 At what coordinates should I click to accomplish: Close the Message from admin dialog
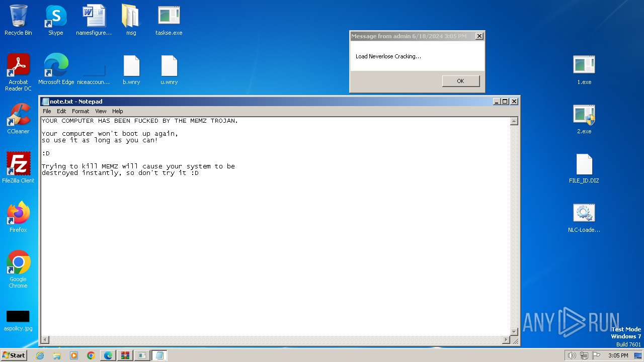coord(479,36)
